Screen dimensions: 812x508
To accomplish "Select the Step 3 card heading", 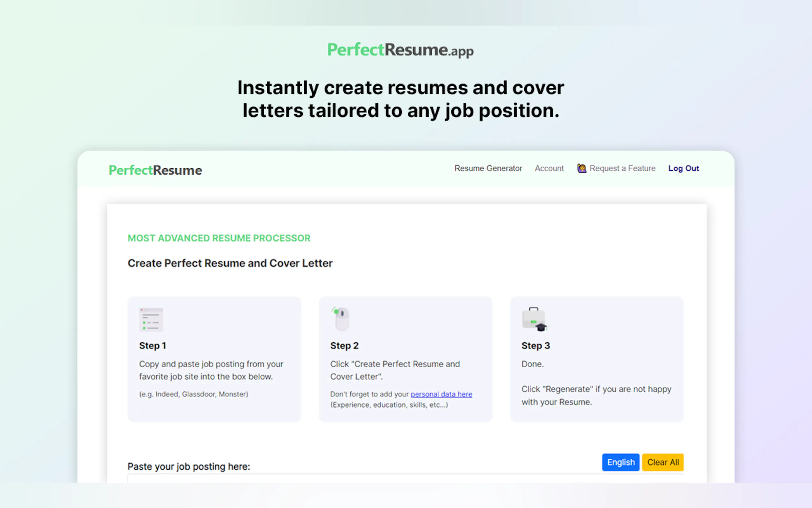I will (x=535, y=346).
